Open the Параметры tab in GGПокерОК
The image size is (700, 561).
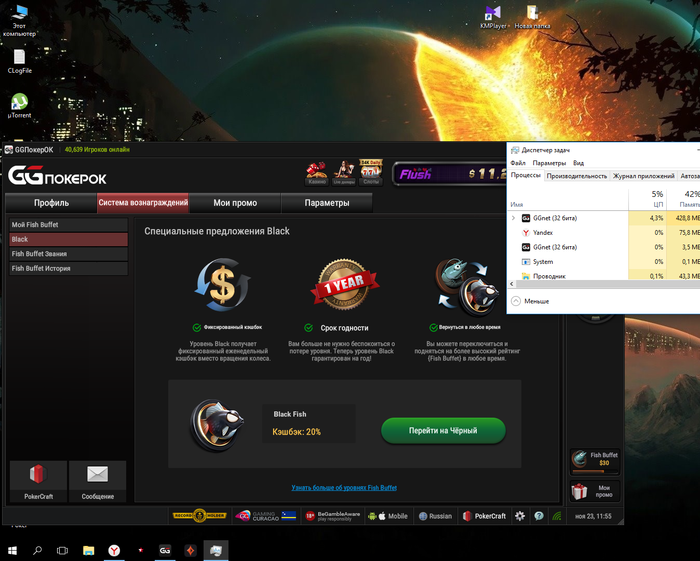[327, 203]
